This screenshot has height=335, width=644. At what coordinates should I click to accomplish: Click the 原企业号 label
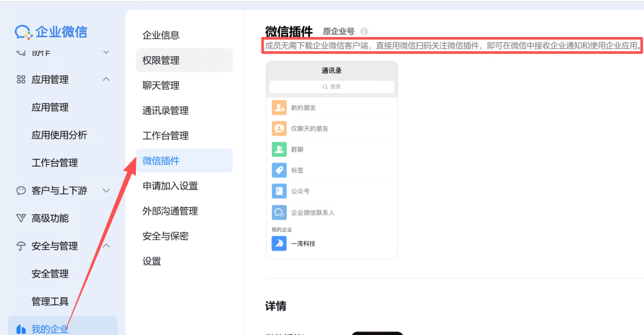pos(339,31)
